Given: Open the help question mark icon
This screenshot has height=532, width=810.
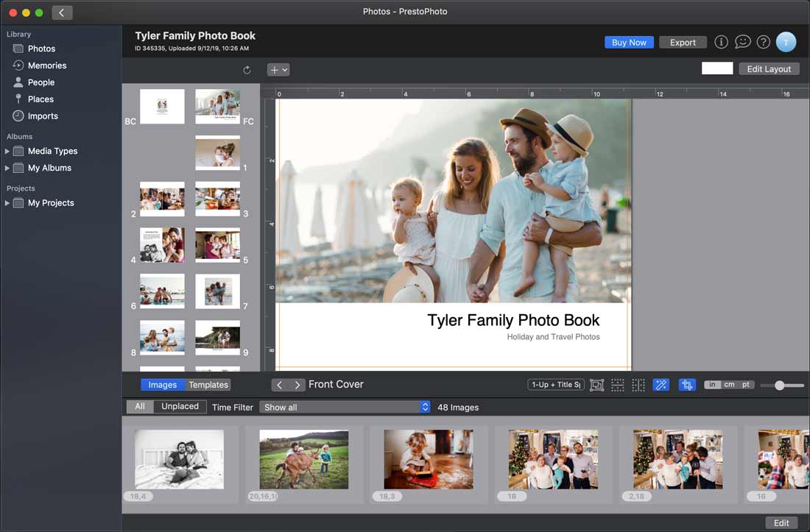Looking at the screenshot, I should (763, 42).
